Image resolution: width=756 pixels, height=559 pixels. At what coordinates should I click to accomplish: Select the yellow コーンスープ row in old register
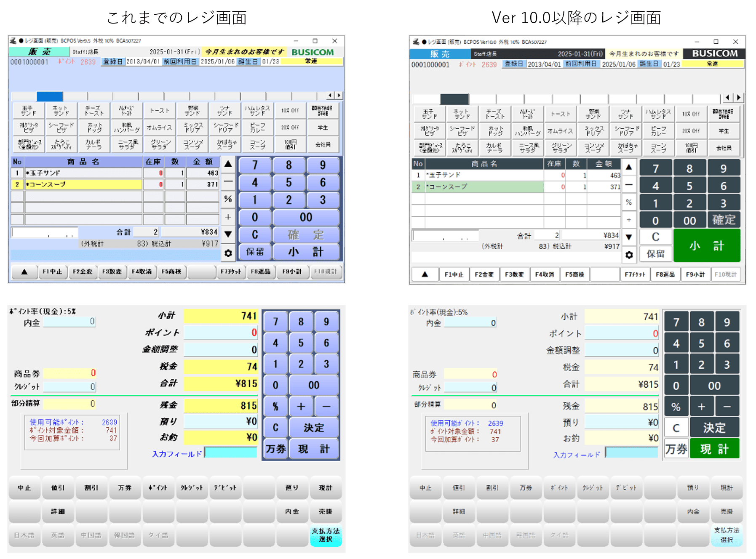[x=83, y=184]
